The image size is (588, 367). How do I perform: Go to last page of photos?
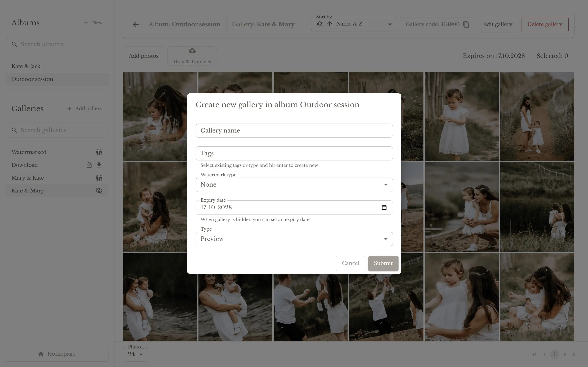pos(574,354)
